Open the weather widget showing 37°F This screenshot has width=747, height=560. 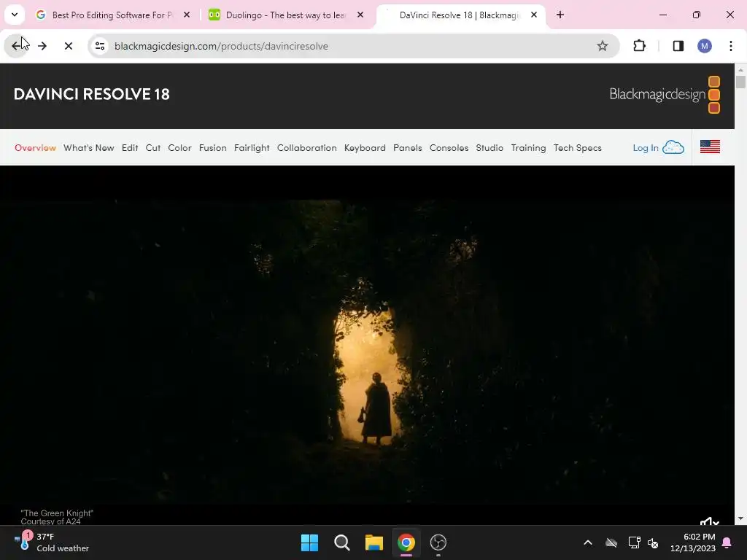[52, 542]
